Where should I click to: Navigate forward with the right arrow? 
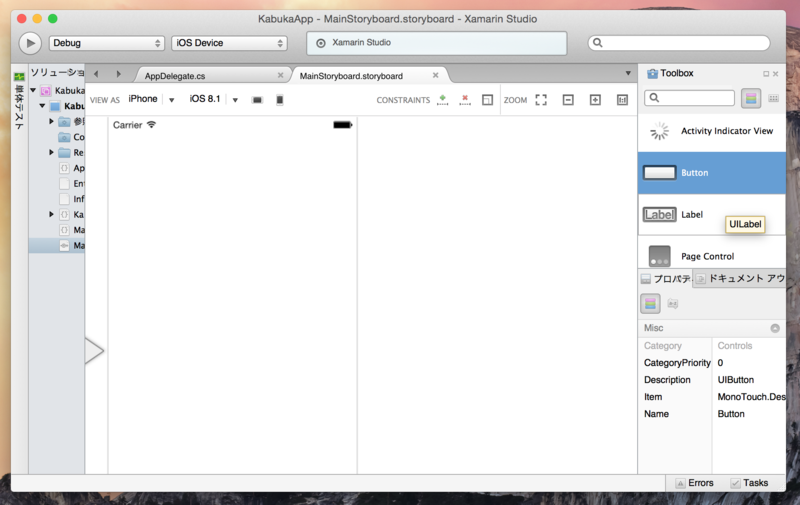(x=118, y=74)
